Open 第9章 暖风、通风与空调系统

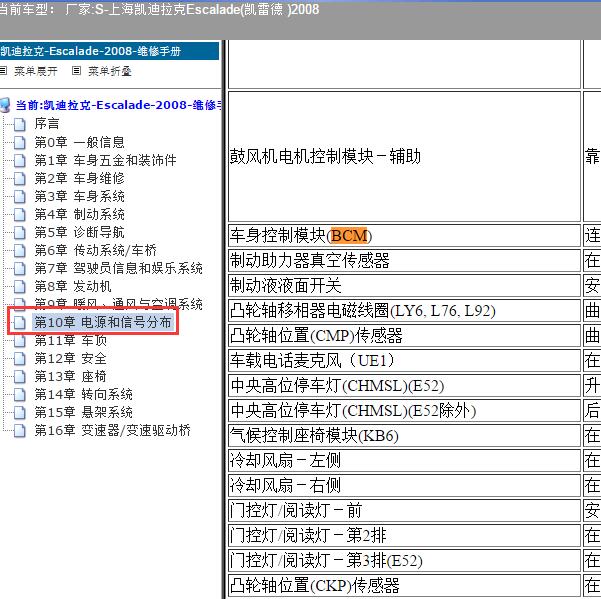click(x=118, y=304)
